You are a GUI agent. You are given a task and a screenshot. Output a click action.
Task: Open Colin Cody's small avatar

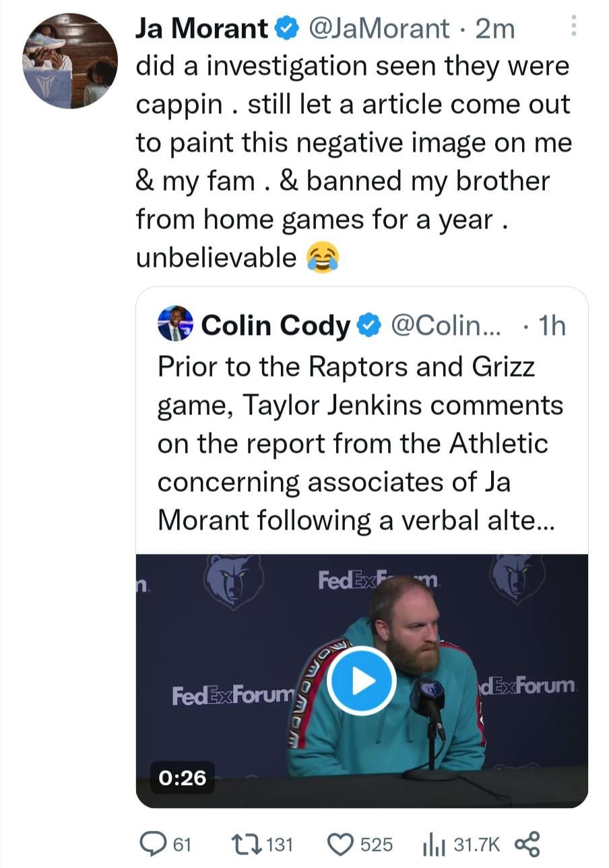click(x=176, y=323)
